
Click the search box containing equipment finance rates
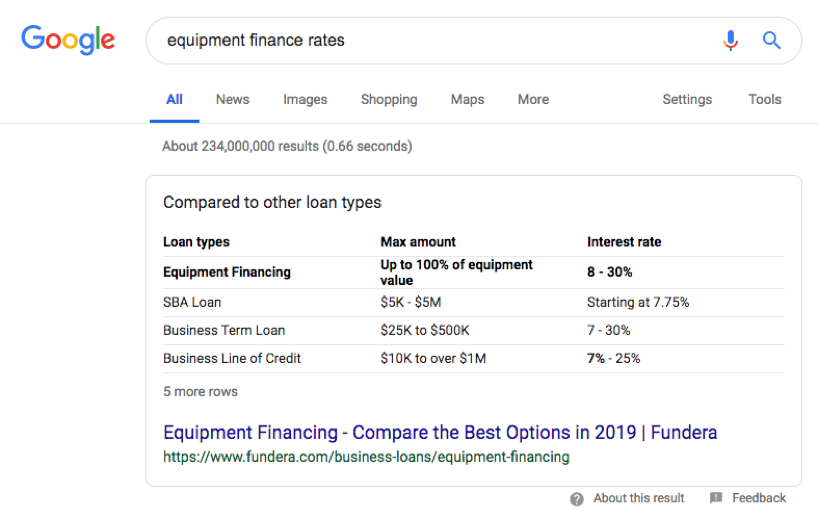pos(430,40)
